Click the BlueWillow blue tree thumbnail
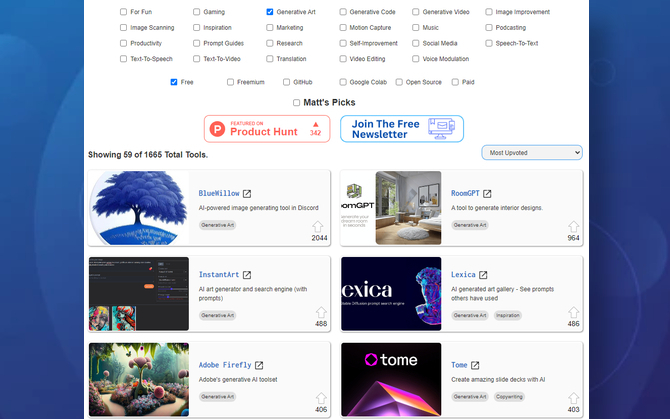670x419 pixels. point(139,208)
